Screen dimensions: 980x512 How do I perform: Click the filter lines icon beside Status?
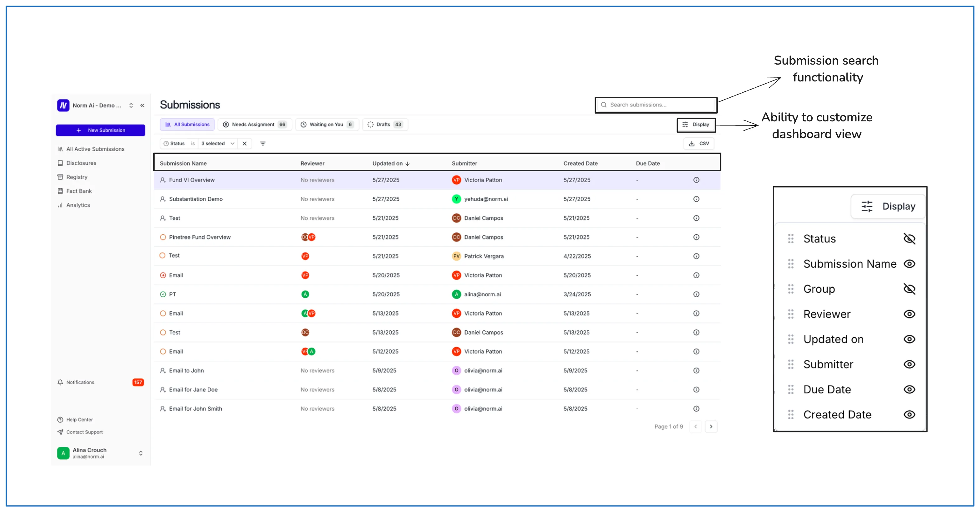click(263, 144)
